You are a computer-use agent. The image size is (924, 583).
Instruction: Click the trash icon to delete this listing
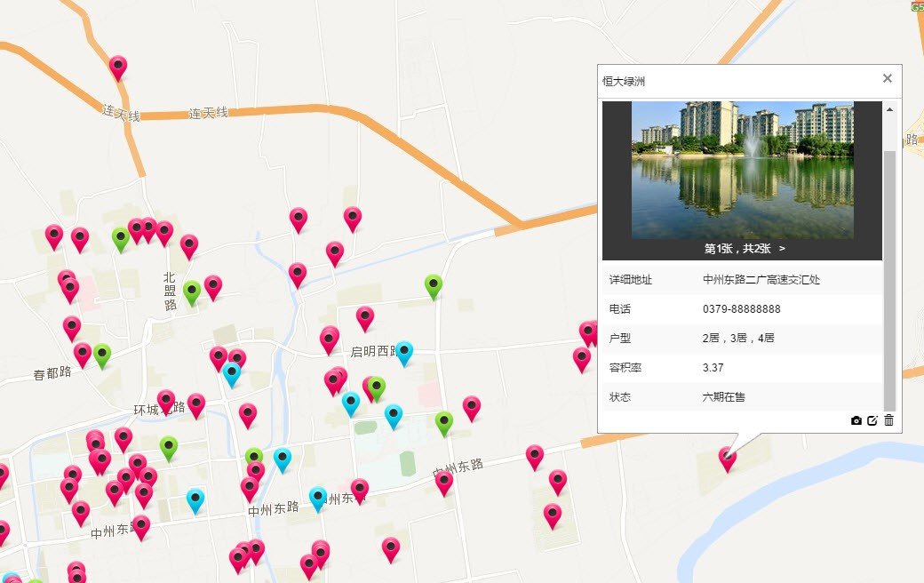point(888,419)
